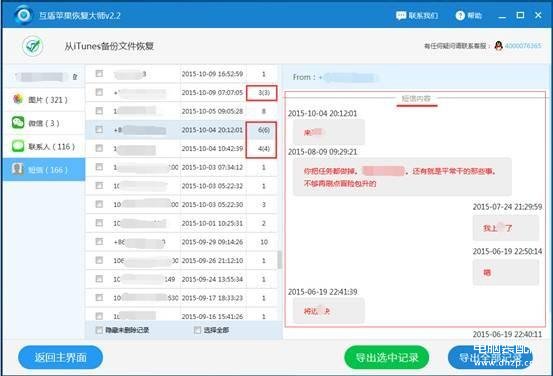This screenshot has width=553, height=376.
Task: Grab the message list scrollbar thumb
Action: (x=280, y=260)
